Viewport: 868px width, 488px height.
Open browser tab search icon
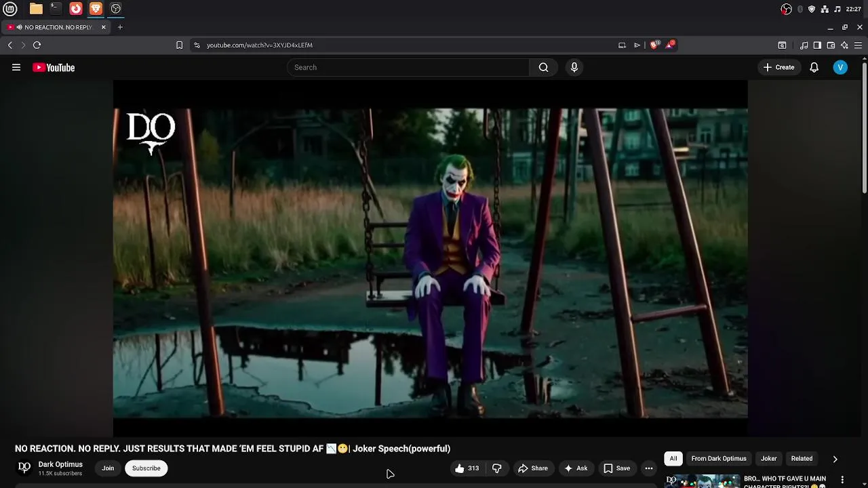(782, 45)
